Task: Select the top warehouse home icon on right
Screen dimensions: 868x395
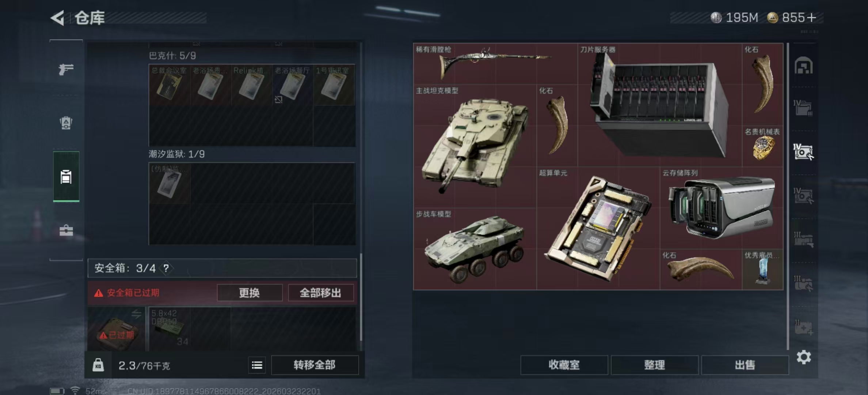Action: [x=803, y=66]
